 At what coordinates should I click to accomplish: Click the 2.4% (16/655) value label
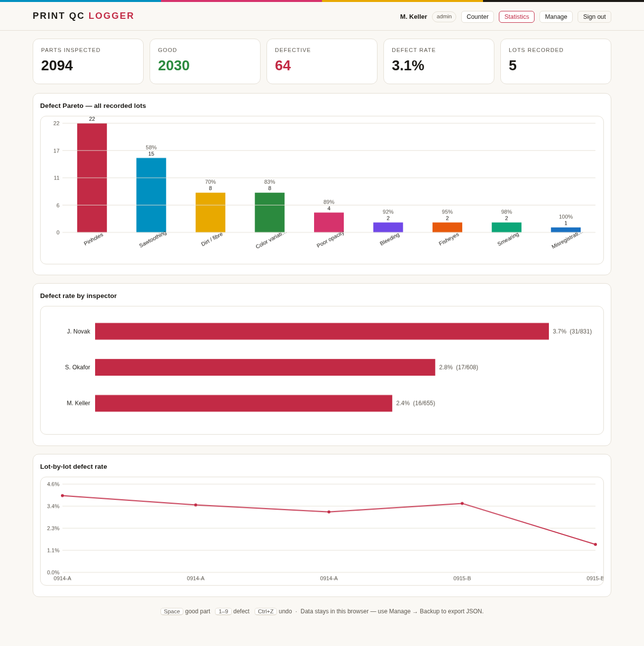416,403
